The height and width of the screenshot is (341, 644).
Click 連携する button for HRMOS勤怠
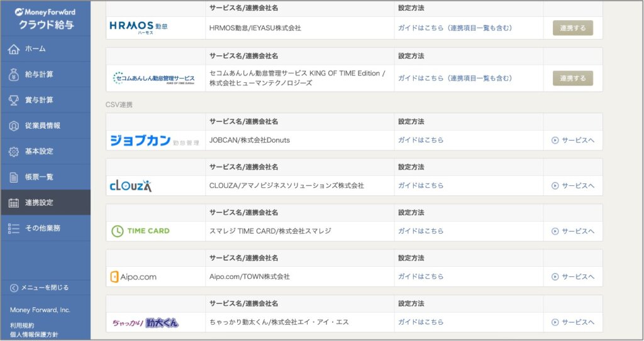(572, 28)
